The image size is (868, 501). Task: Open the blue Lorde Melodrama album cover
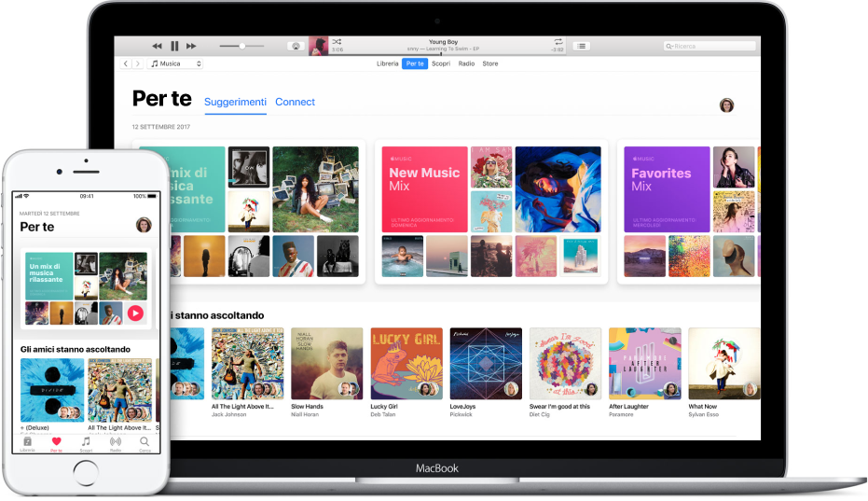(558, 189)
